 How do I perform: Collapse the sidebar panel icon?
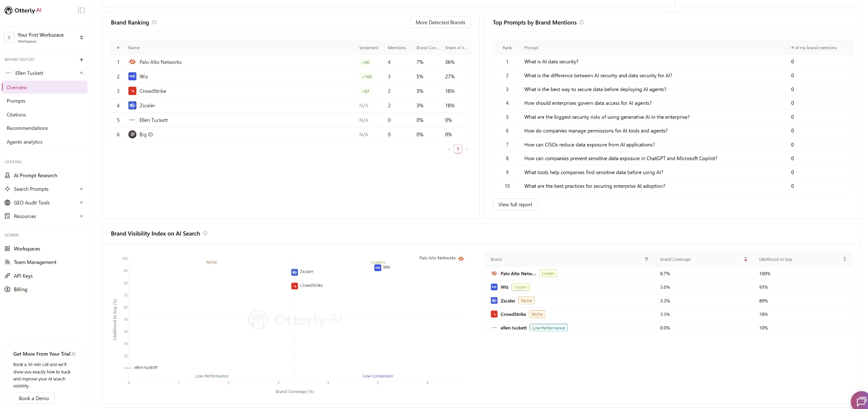(x=81, y=10)
